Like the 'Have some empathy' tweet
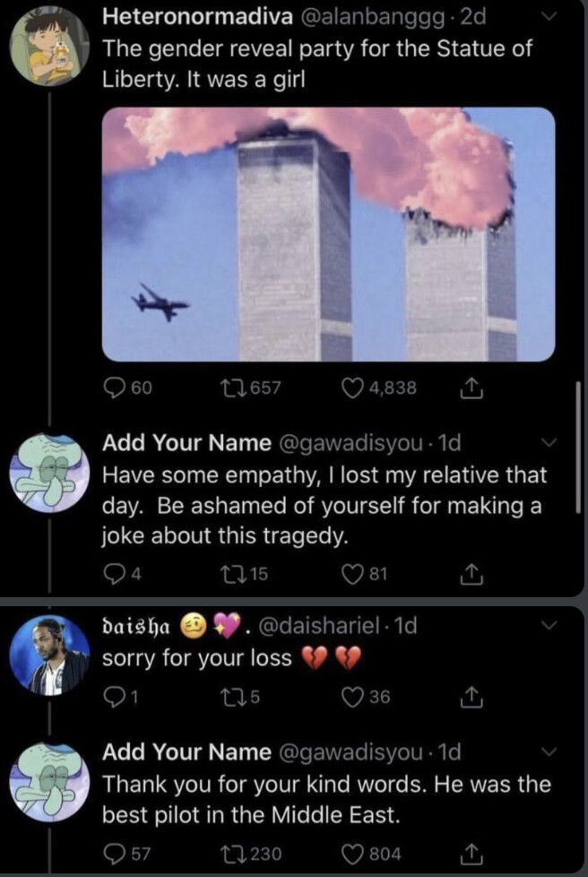This screenshot has width=588, height=877. [x=355, y=571]
